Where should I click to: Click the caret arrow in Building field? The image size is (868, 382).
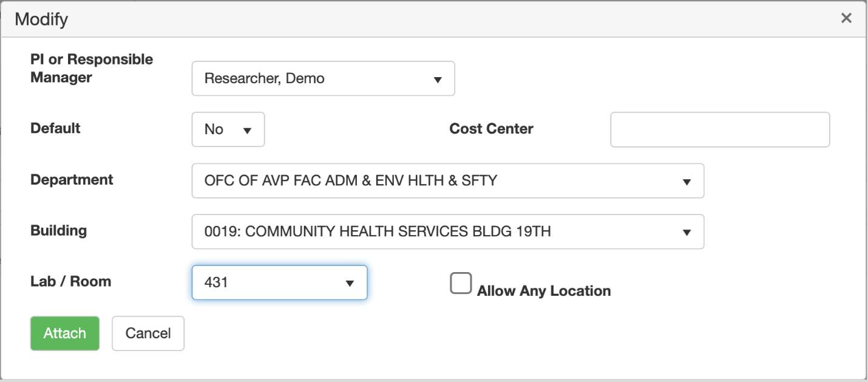pos(687,232)
